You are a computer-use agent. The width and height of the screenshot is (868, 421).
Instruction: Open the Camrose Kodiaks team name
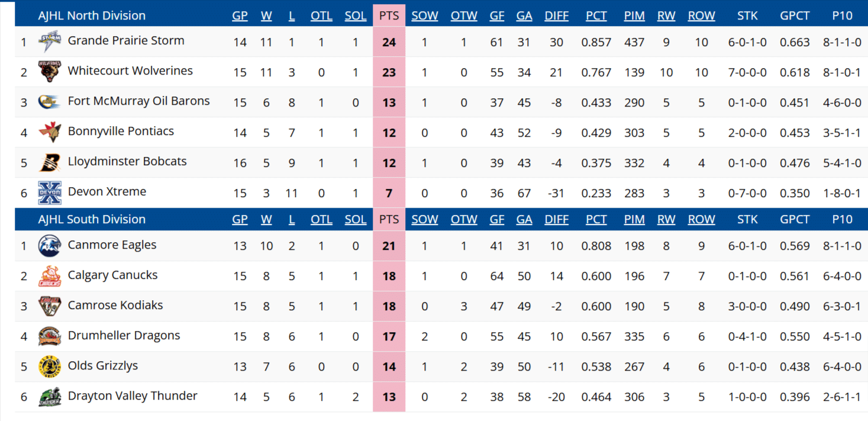tap(115, 306)
